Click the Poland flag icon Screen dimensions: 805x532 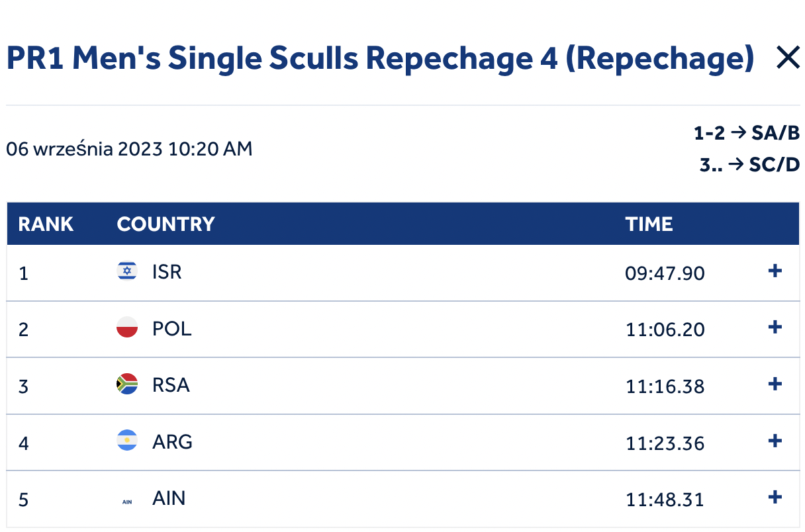[127, 328]
